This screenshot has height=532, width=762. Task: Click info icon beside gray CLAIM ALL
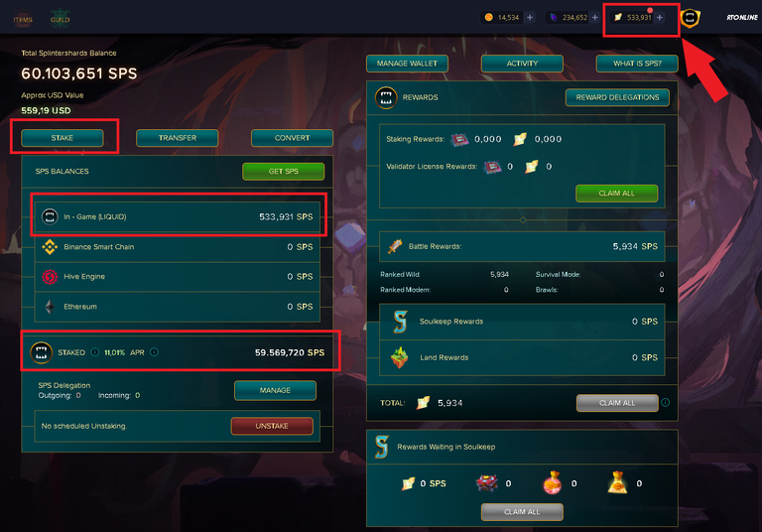coord(666,403)
